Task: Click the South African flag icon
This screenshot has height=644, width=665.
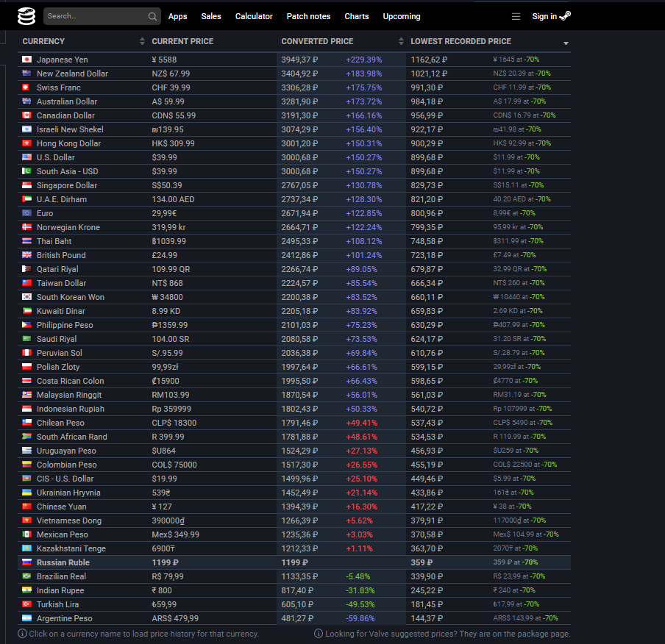Action: [x=26, y=436]
